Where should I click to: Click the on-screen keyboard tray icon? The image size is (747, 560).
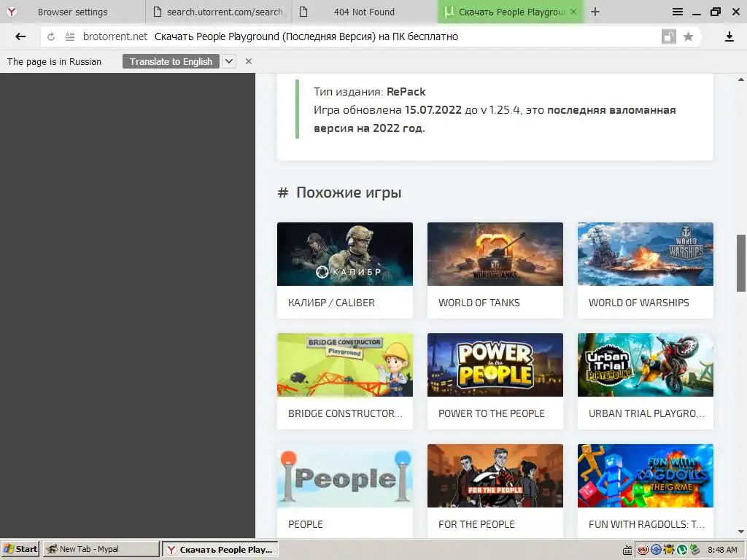point(627,550)
